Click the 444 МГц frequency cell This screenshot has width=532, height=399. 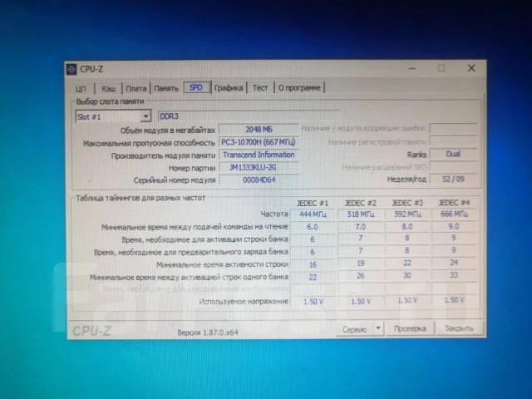pos(313,214)
